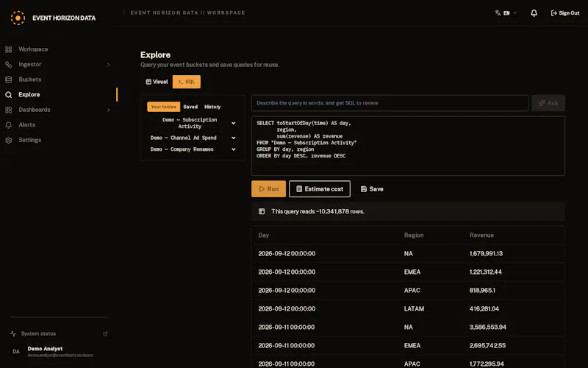Click revenue value 1,221,312.44
The height and width of the screenshot is (368, 588).
pyautogui.click(x=486, y=272)
